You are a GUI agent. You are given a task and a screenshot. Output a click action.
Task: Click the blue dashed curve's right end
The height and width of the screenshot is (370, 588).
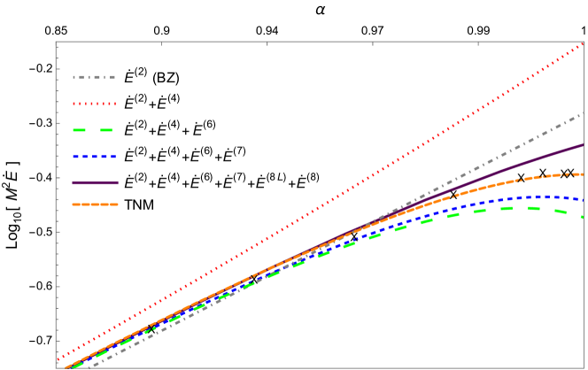[582, 199]
